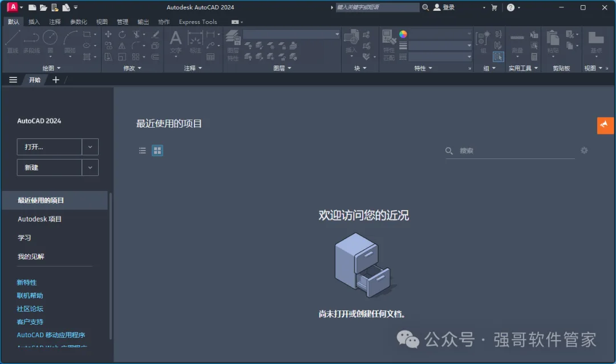Expand the Draw (绘图) panel
The height and width of the screenshot is (364, 616).
51,68
